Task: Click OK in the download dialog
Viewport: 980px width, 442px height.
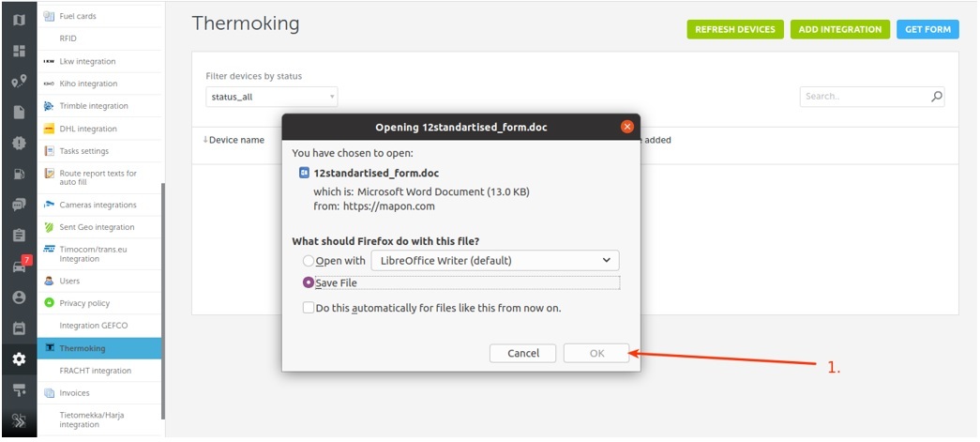Action: click(x=596, y=353)
